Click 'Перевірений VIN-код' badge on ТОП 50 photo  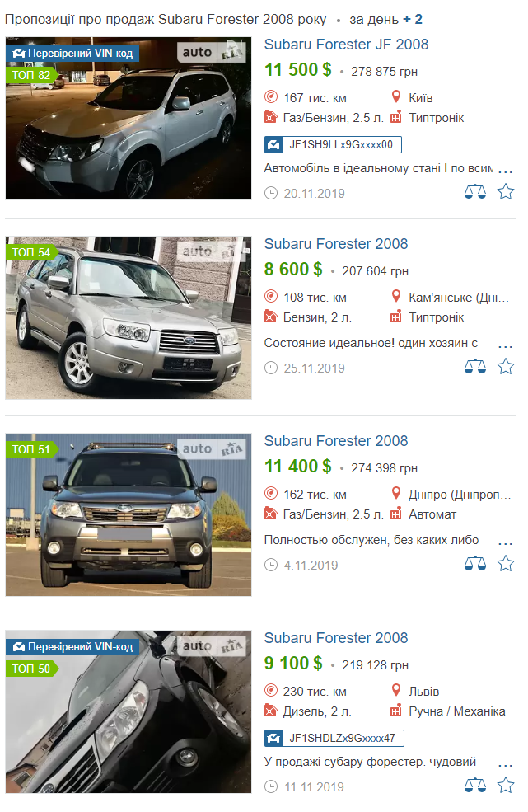coord(72,647)
